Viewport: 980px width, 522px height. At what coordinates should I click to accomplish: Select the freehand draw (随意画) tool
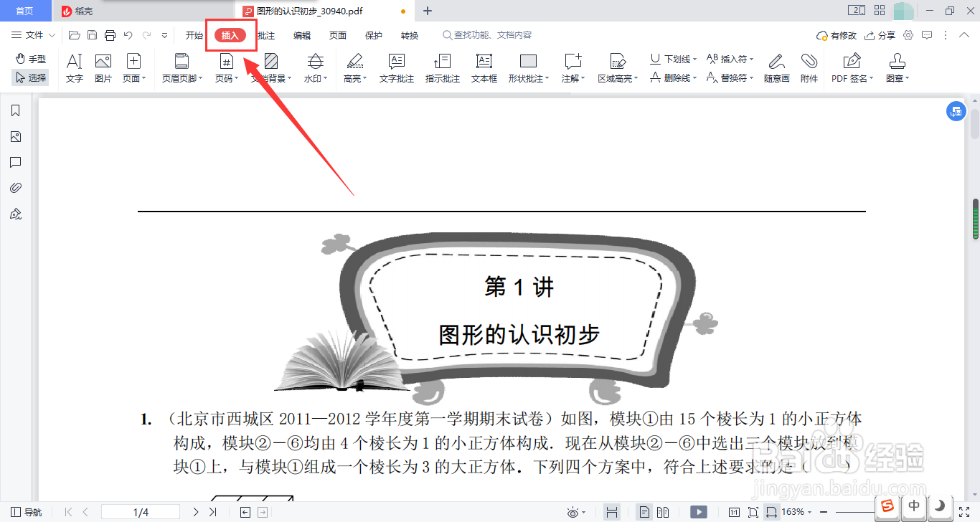point(777,69)
